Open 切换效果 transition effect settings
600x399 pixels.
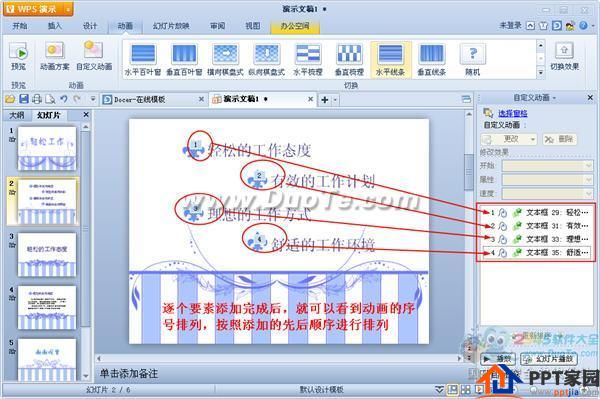pos(564,56)
